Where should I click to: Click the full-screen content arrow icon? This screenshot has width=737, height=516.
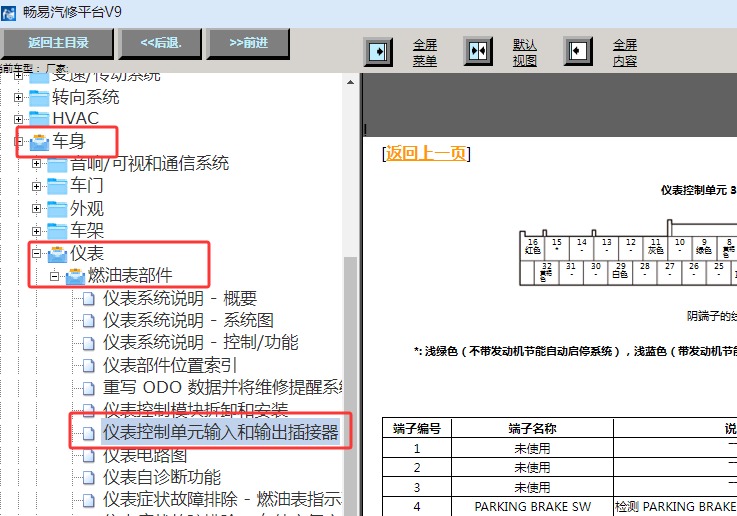click(578, 51)
